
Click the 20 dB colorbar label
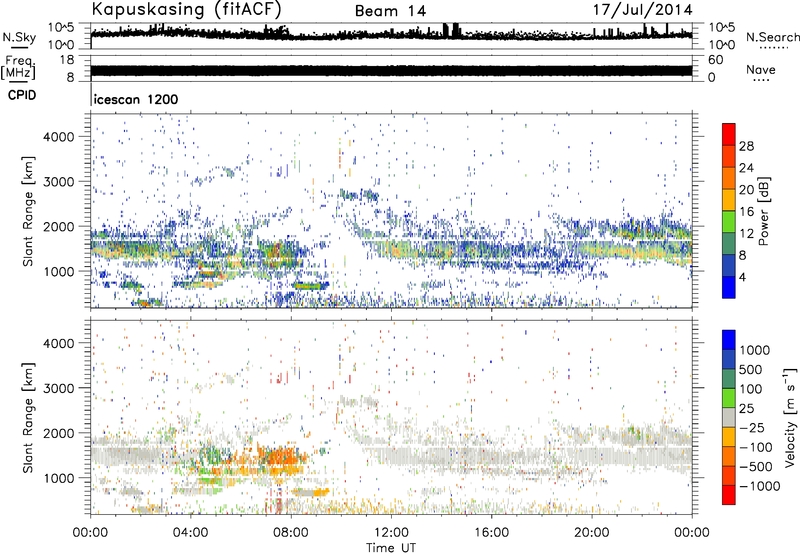(746, 190)
